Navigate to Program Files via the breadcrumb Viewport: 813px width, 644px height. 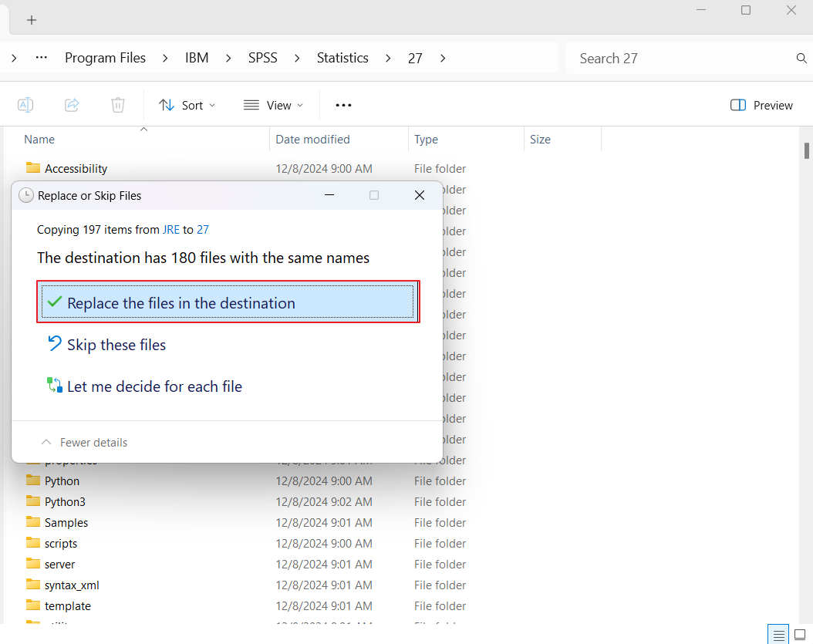coord(106,57)
